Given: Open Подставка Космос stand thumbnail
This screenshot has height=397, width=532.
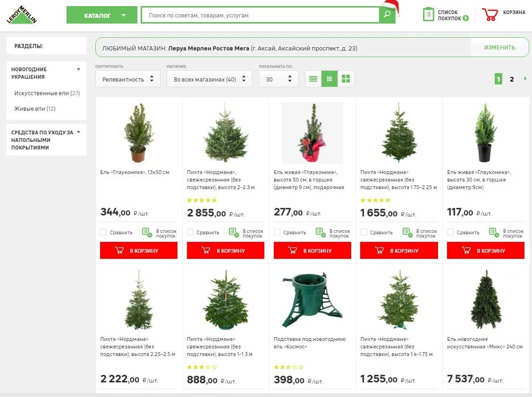Looking at the screenshot, I should (x=312, y=300).
